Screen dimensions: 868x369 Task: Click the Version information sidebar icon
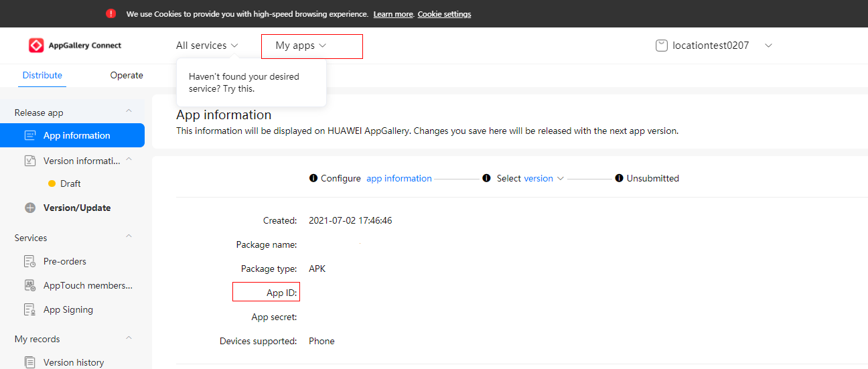(30, 161)
